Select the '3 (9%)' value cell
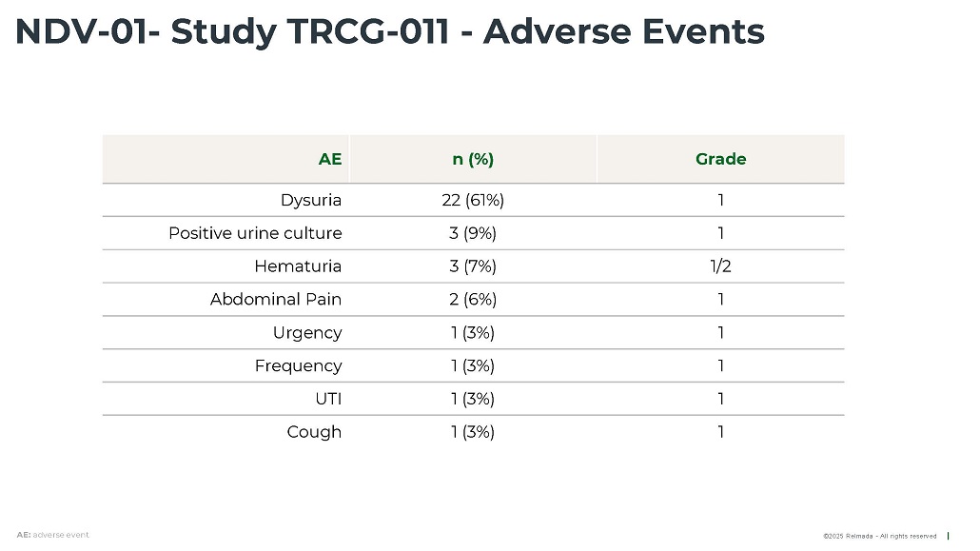This screenshot has width=980, height=551. (x=473, y=233)
